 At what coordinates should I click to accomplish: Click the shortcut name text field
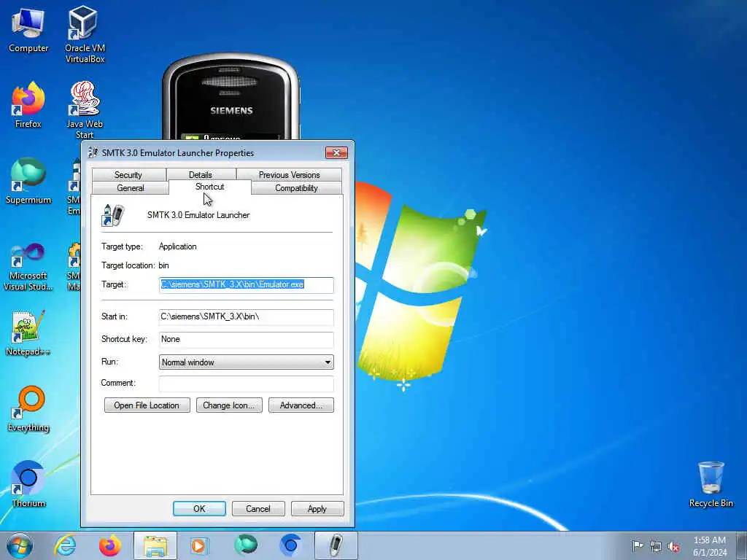198,215
